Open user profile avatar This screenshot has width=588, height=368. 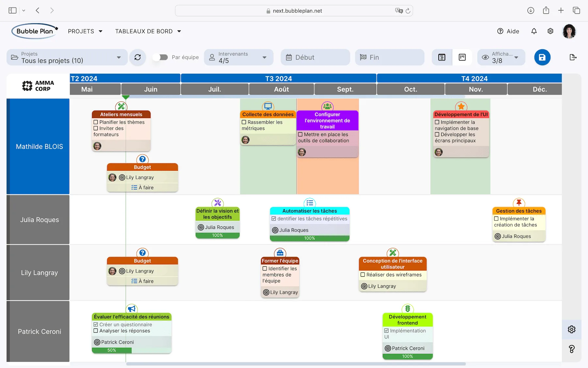(569, 31)
